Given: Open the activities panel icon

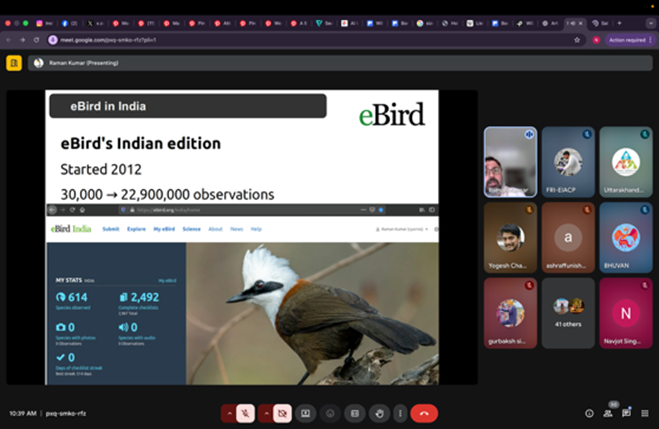Looking at the screenshot, I should tap(644, 413).
